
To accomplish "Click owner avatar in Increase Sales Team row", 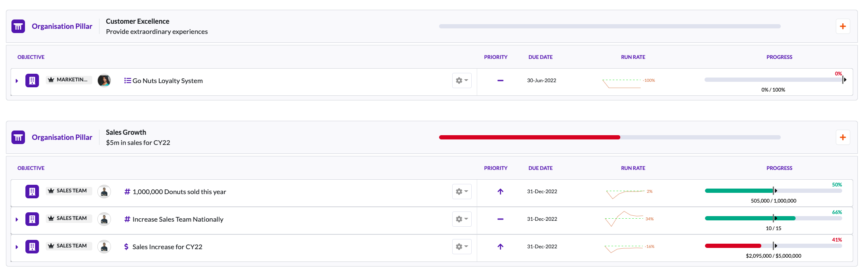I will coord(104,219).
